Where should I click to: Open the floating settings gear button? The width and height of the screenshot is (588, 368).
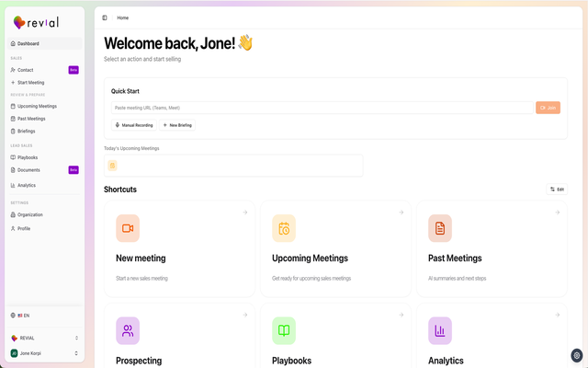tap(577, 355)
